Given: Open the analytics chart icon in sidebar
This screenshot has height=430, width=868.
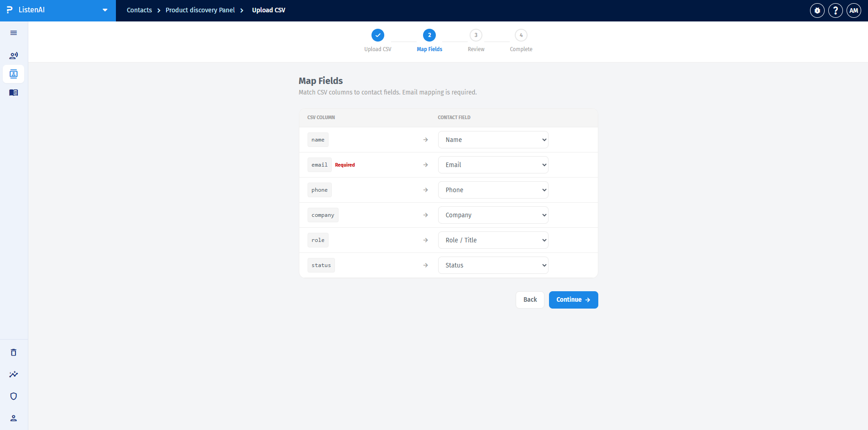Looking at the screenshot, I should coord(14,374).
